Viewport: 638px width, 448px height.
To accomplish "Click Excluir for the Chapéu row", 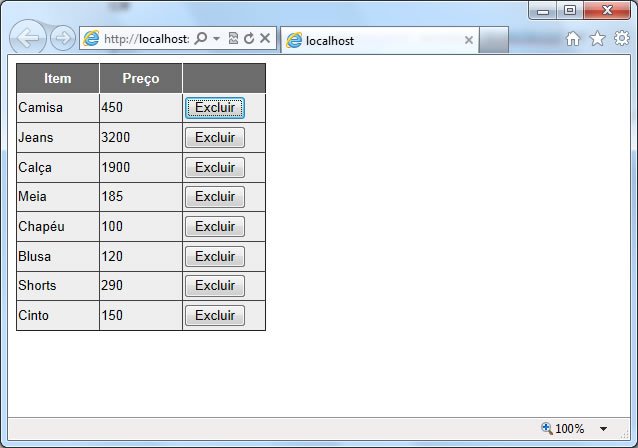I will [x=215, y=227].
